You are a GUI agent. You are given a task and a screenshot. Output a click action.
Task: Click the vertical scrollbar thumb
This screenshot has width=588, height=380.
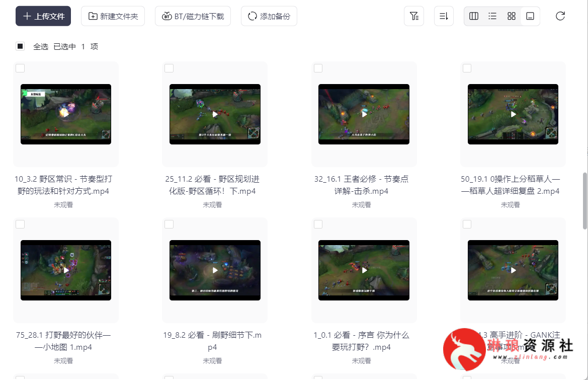(584, 201)
